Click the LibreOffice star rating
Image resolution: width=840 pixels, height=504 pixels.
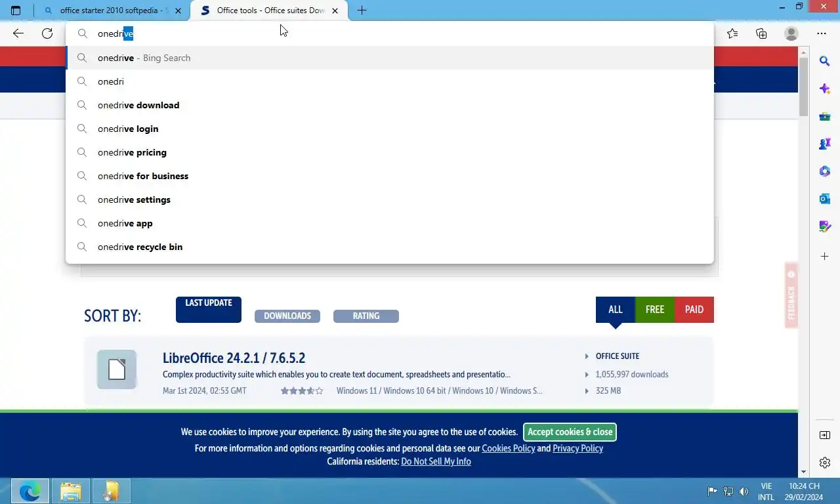coord(302,390)
